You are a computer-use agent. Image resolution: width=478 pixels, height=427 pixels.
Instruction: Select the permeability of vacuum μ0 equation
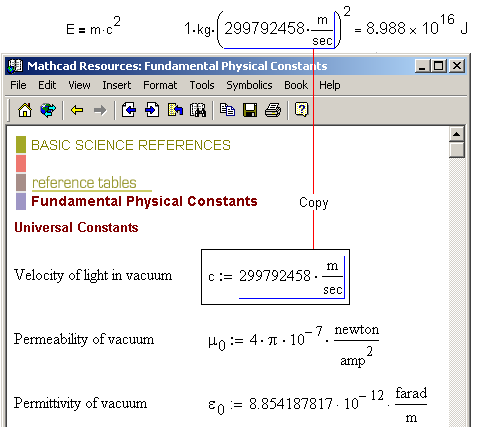(294, 345)
